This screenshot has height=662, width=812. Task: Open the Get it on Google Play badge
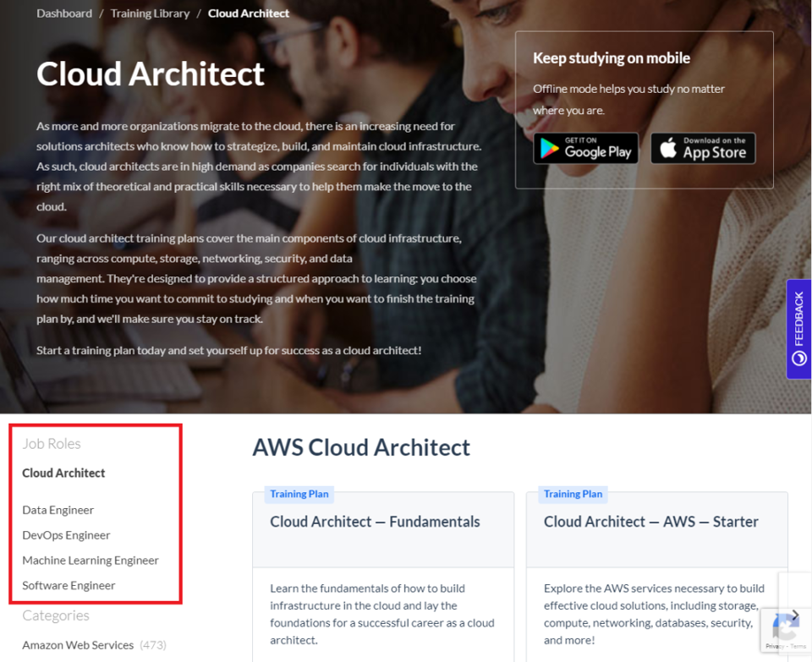click(585, 148)
